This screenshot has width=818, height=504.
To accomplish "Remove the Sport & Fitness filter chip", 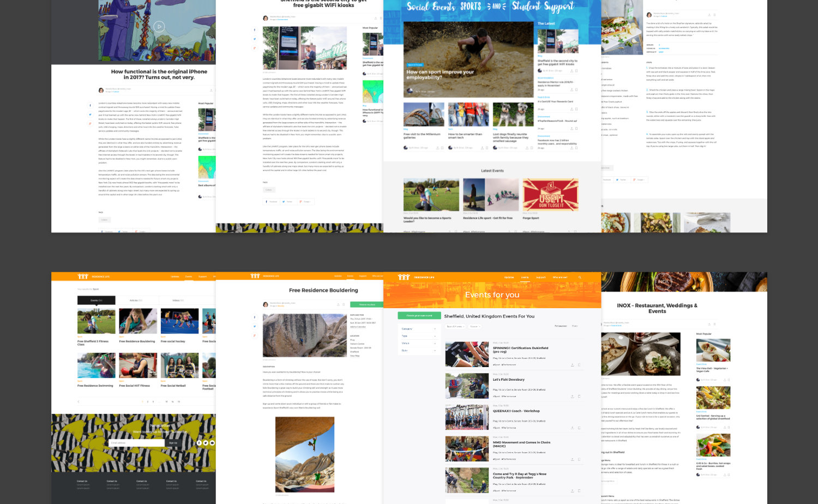I will pyautogui.click(x=465, y=326).
